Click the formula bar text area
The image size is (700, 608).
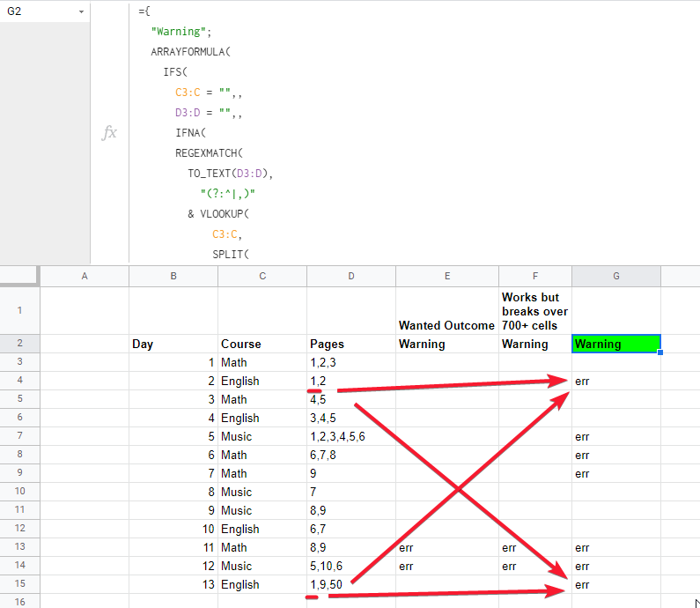[415, 133]
